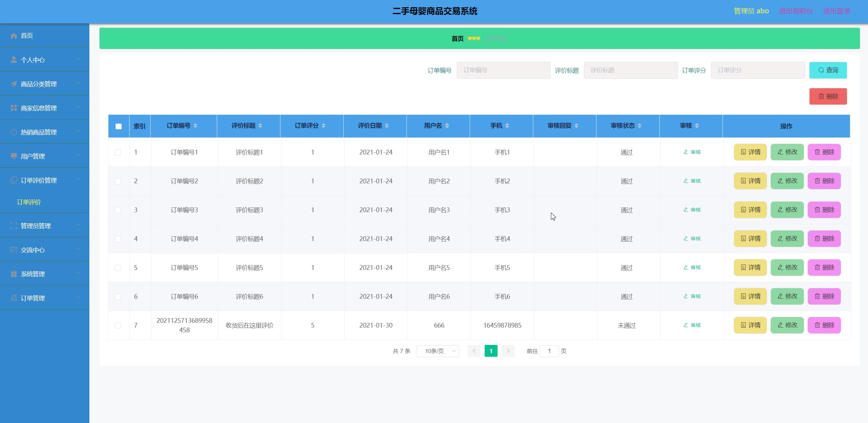Screen dimensions: 868x423
Task: Sort by 订单编号 column arrows
Action: point(195,126)
